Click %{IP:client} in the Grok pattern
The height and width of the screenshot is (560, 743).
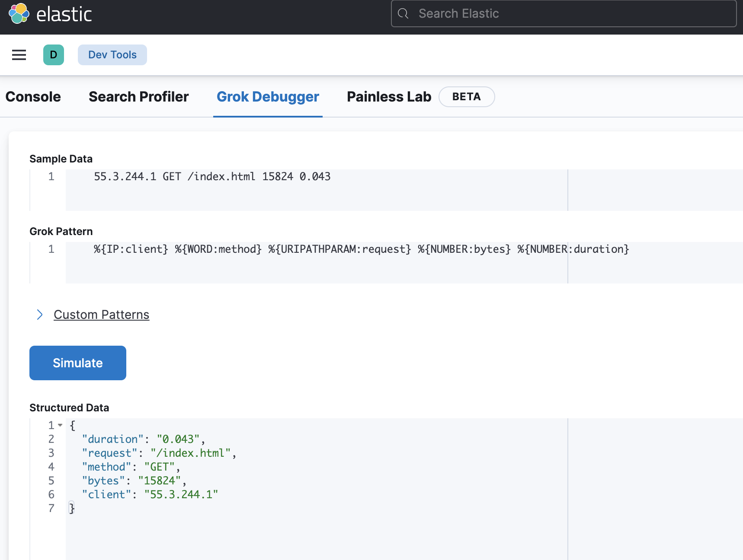tap(131, 249)
